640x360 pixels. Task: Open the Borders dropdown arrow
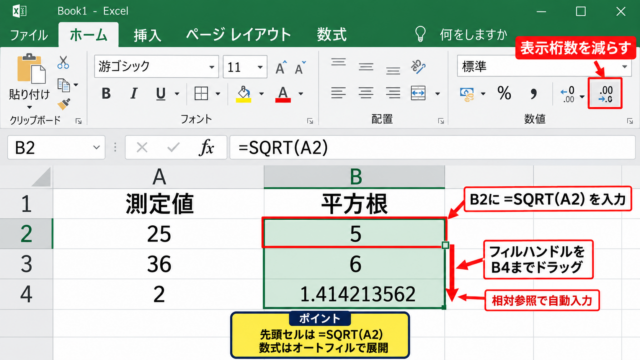click(x=218, y=94)
